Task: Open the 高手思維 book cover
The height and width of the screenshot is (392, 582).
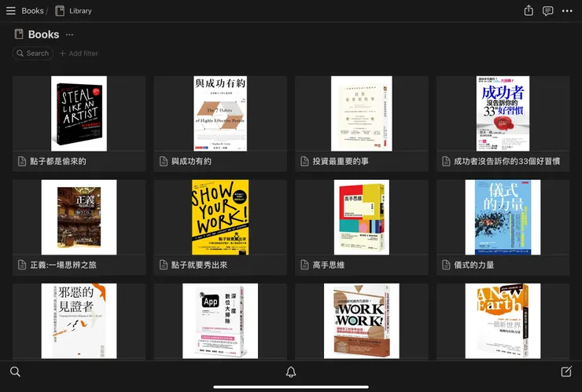Action: pyautogui.click(x=362, y=218)
